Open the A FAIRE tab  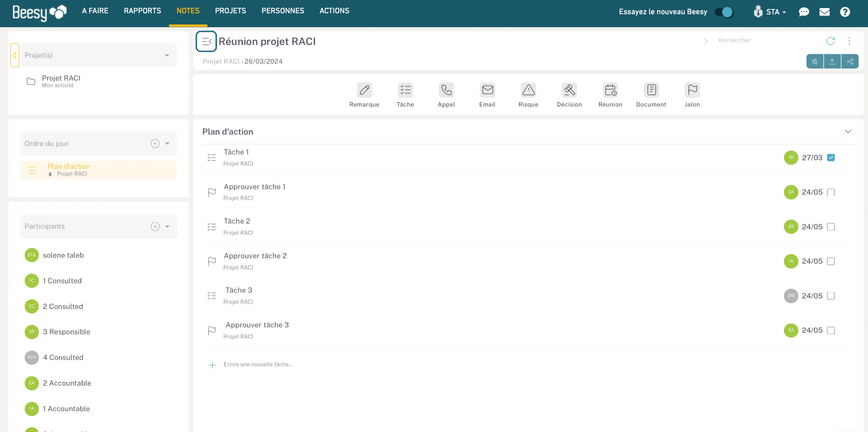tap(95, 11)
